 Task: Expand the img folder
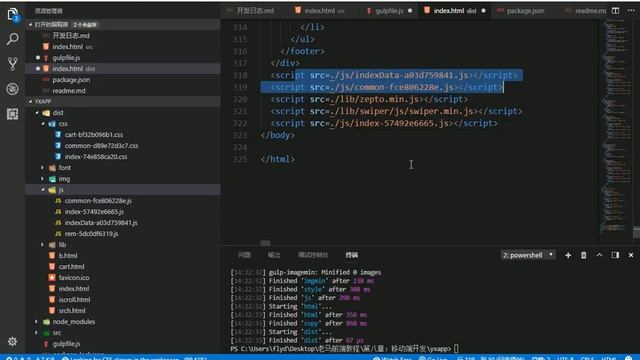click(x=42, y=179)
